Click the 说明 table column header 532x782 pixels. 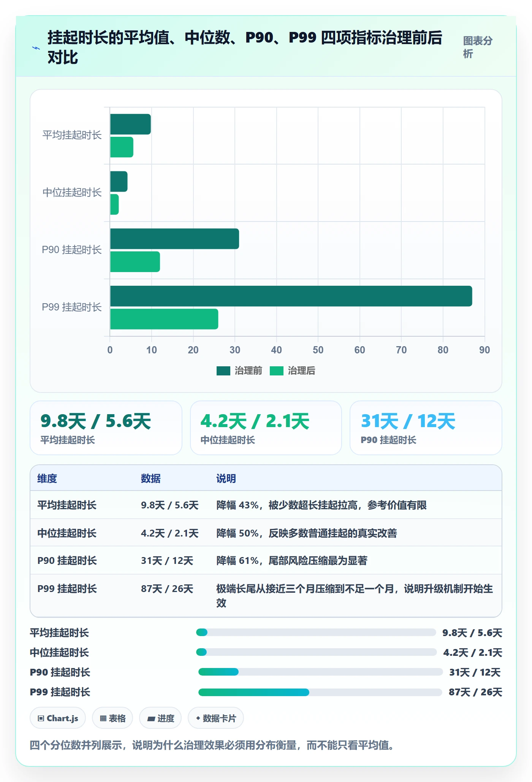point(226,478)
